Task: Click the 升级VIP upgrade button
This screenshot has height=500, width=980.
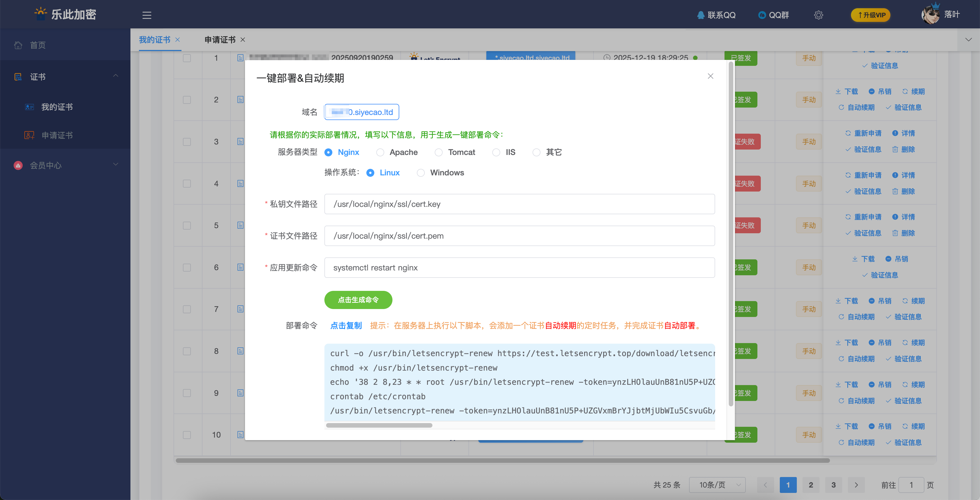Action: 871,15
